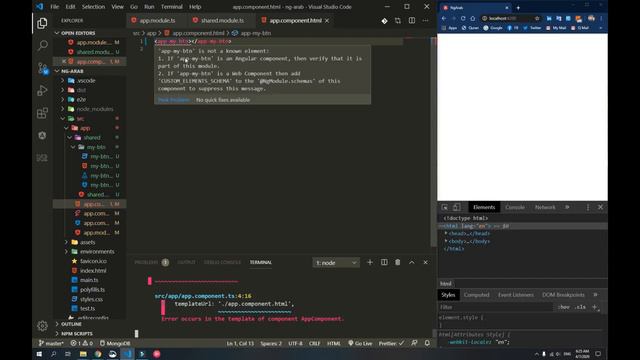Click the source control compare icon above the editor
The height and width of the screenshot is (360, 640).
(384, 20)
